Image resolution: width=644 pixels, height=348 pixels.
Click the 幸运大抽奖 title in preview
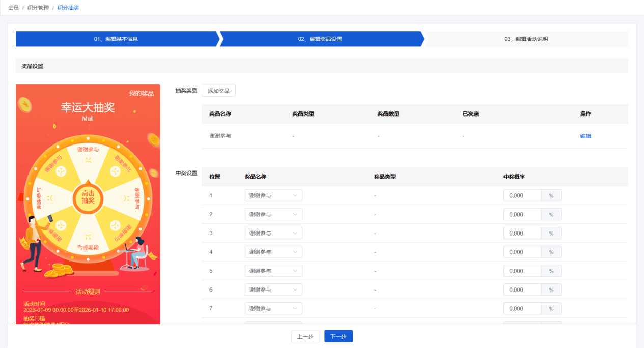pyautogui.click(x=88, y=107)
